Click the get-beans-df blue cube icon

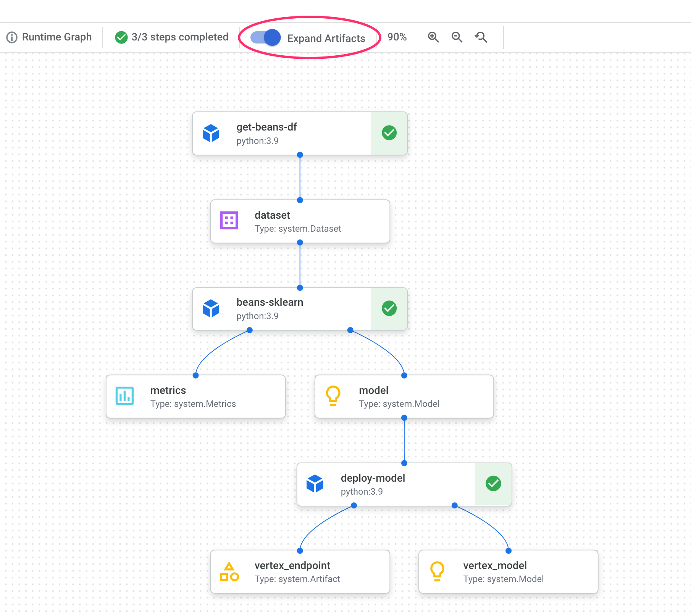coord(211,133)
